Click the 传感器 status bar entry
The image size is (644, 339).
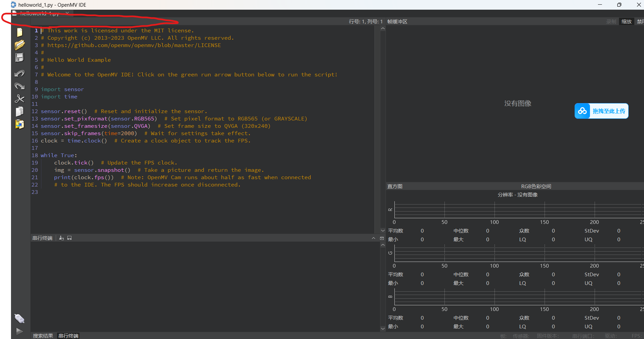(521, 336)
